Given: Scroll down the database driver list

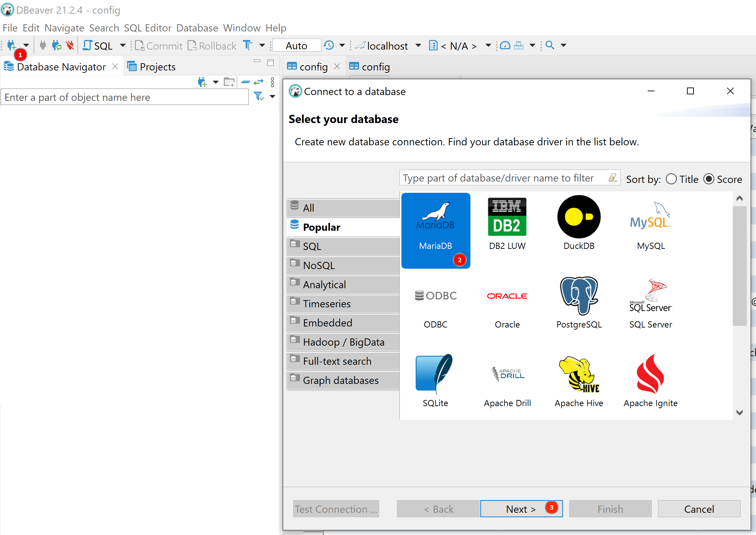Looking at the screenshot, I should 739,413.
